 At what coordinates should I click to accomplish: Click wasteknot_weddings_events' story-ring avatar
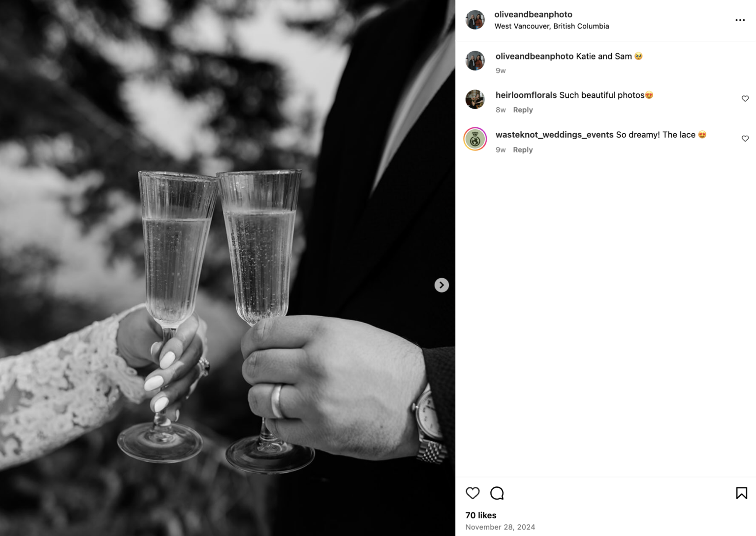pyautogui.click(x=474, y=139)
